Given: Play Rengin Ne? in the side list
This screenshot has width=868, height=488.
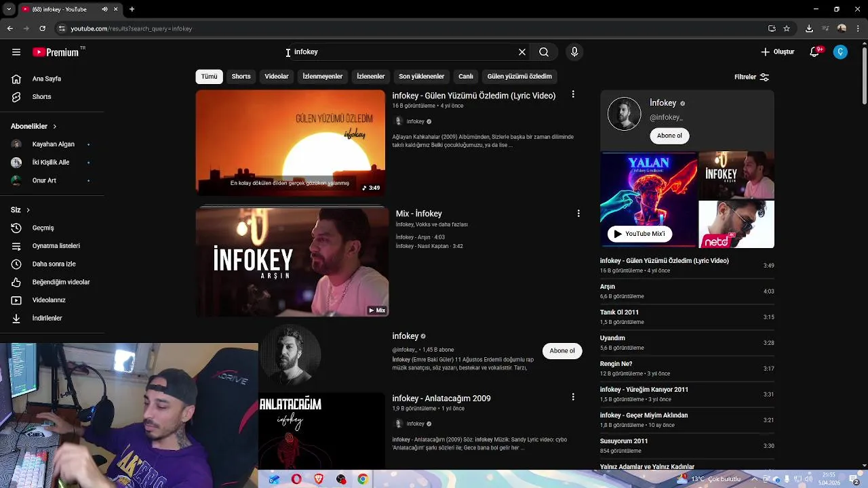Looking at the screenshot, I should pos(687,369).
